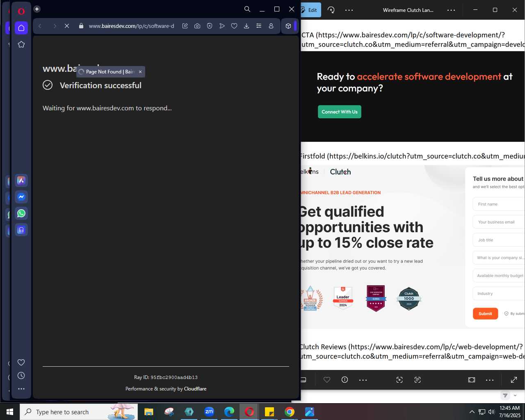
Task: Click the First name input field
Action: pyautogui.click(x=499, y=204)
